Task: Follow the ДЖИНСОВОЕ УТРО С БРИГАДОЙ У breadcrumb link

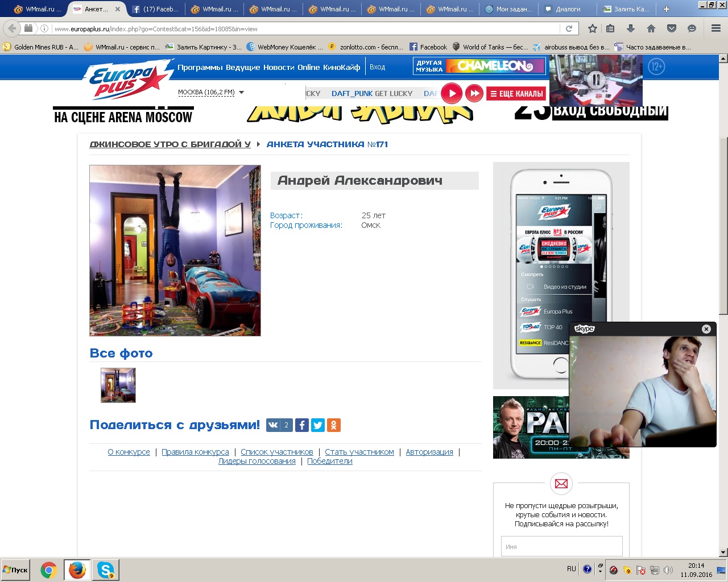Action: click(170, 144)
